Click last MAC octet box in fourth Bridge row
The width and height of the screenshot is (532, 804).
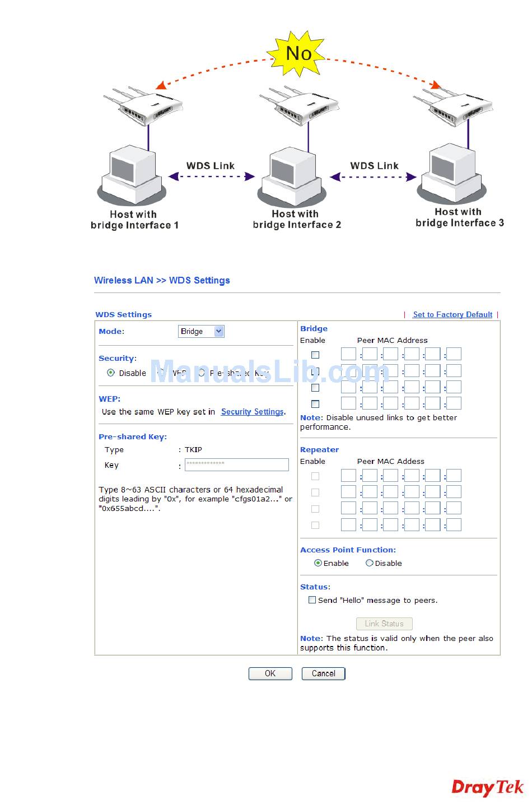point(454,403)
